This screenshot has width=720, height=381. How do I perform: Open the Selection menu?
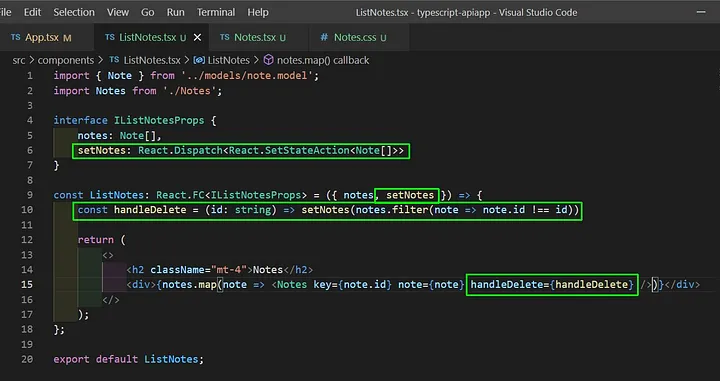click(x=74, y=12)
